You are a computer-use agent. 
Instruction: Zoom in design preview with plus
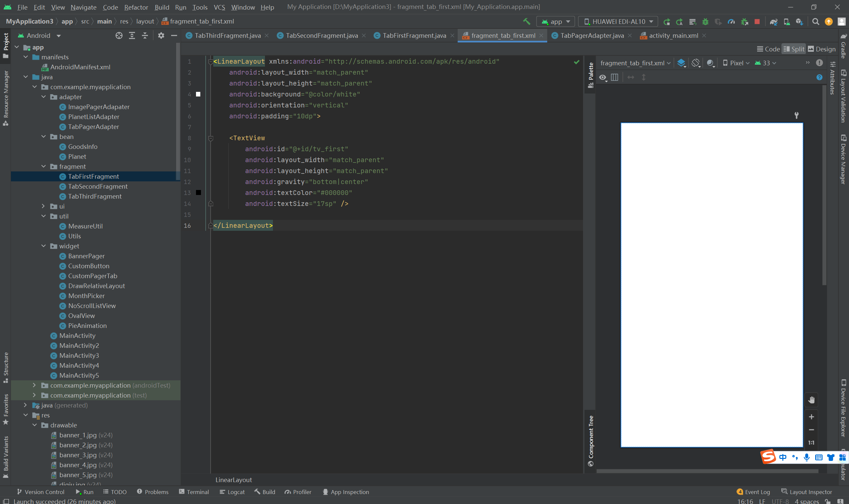[x=811, y=417]
